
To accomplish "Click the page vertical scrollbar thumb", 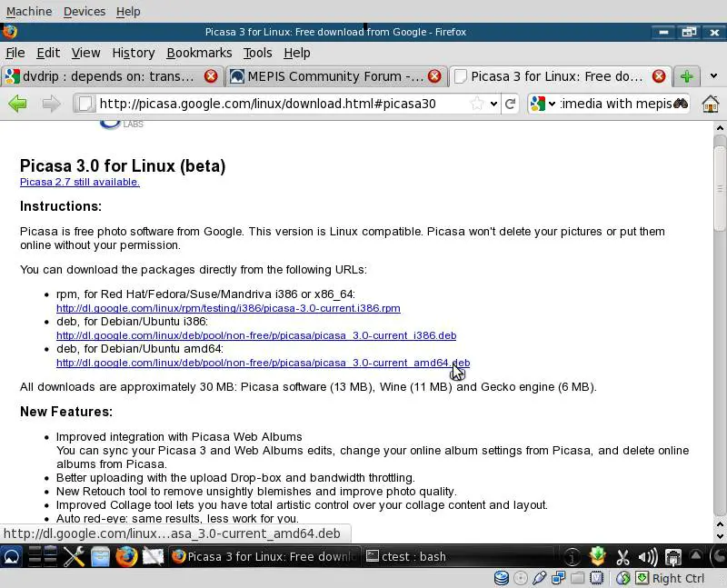I will (x=720, y=187).
